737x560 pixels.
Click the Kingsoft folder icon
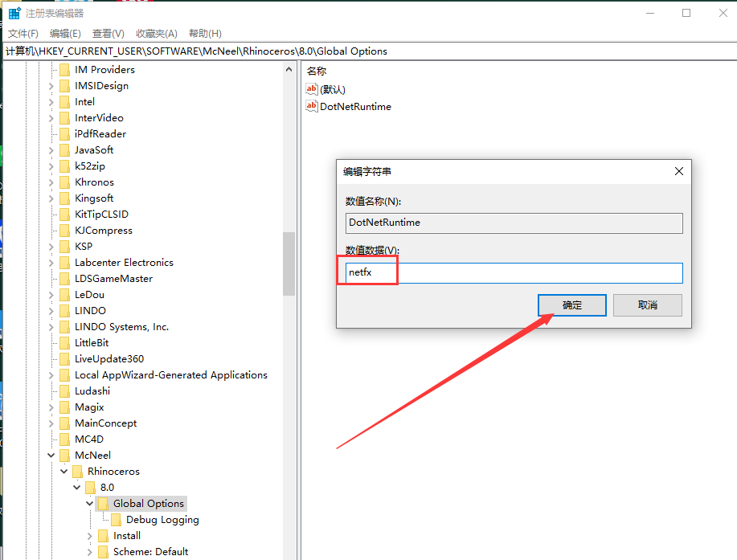point(65,198)
